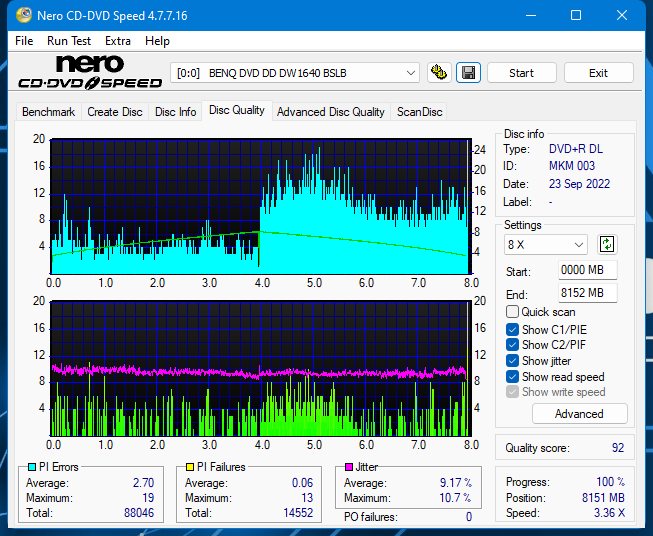The width and height of the screenshot is (653, 536).
Task: Click the Position 8151 MB value
Action: (603, 497)
